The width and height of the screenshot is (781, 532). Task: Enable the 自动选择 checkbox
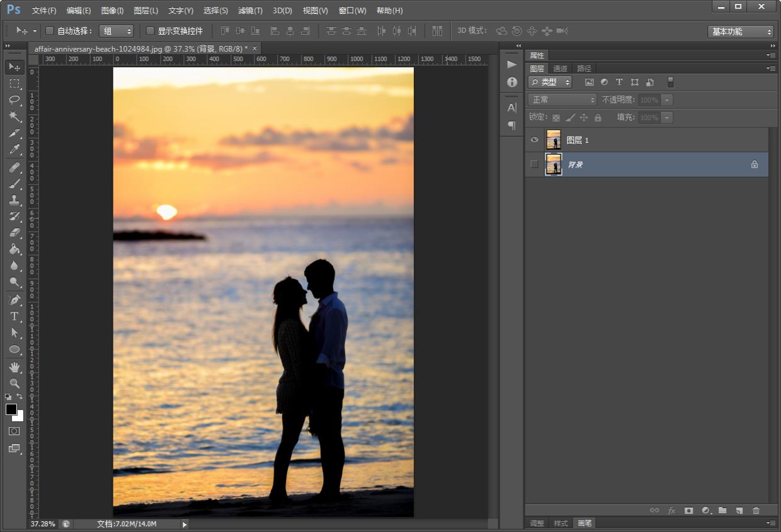(x=50, y=31)
